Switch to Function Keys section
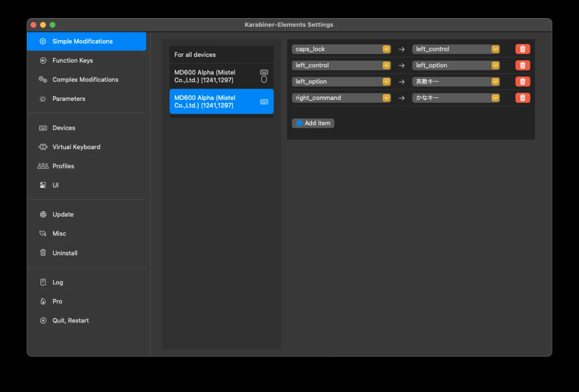Viewport: 579px width, 392px height. 72,60
